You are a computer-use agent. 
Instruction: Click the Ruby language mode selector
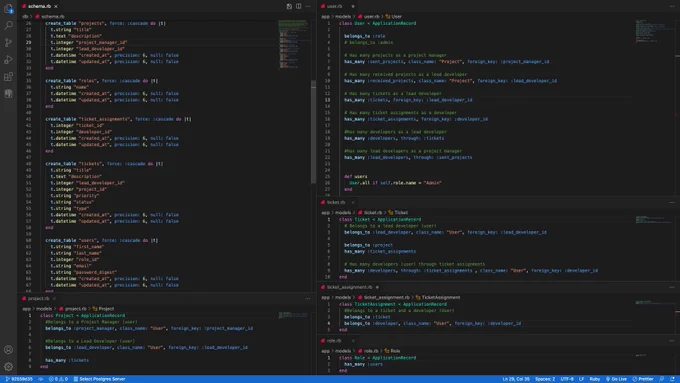[x=595, y=379]
